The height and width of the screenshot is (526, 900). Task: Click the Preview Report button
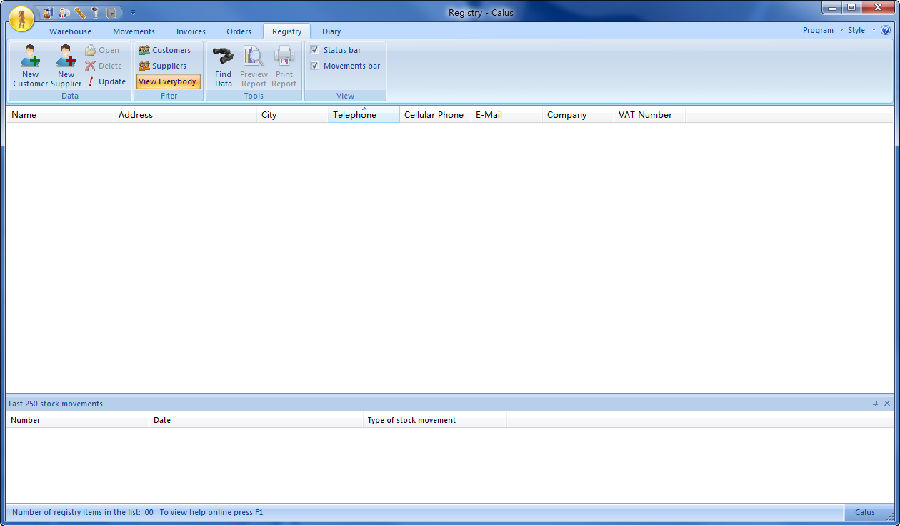(x=254, y=65)
